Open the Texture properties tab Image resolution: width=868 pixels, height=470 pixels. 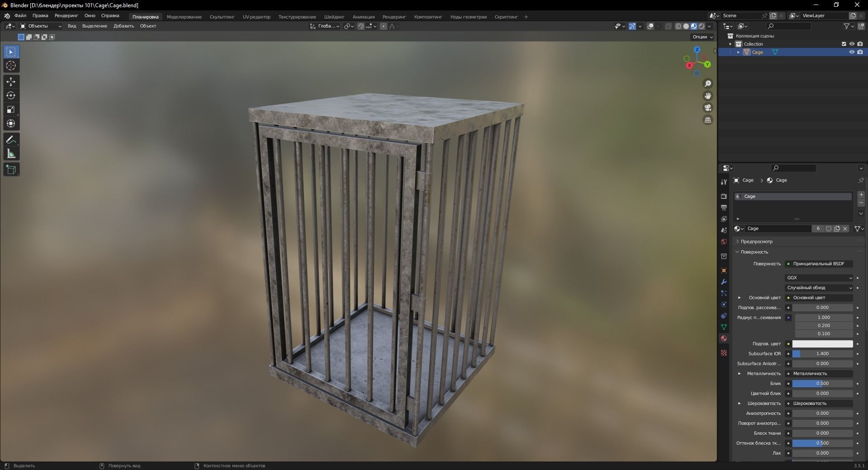coord(724,352)
